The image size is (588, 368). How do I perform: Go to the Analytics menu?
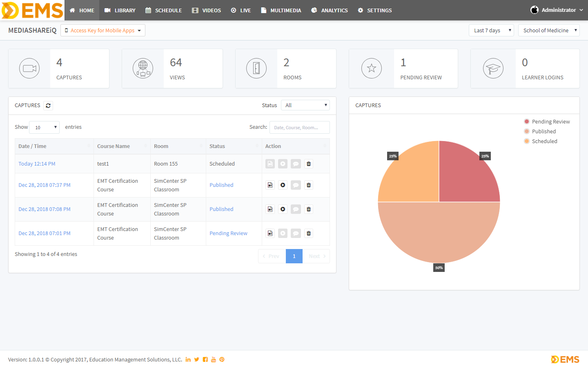(x=330, y=11)
